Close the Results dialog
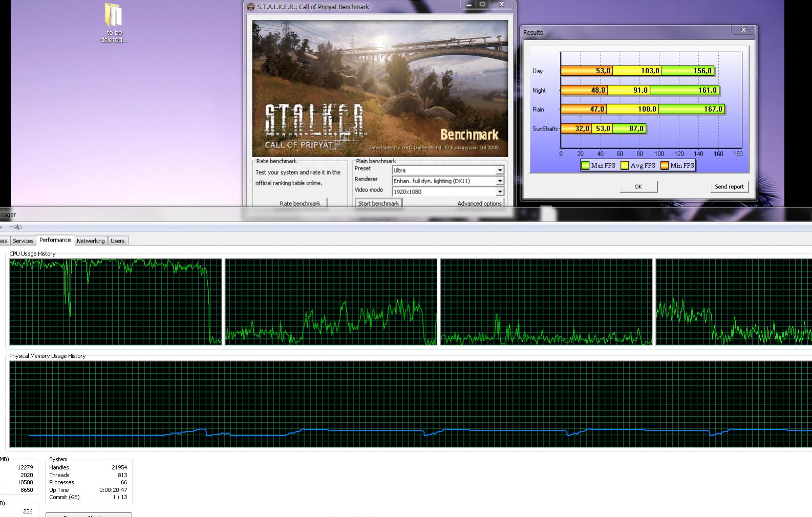 743,30
